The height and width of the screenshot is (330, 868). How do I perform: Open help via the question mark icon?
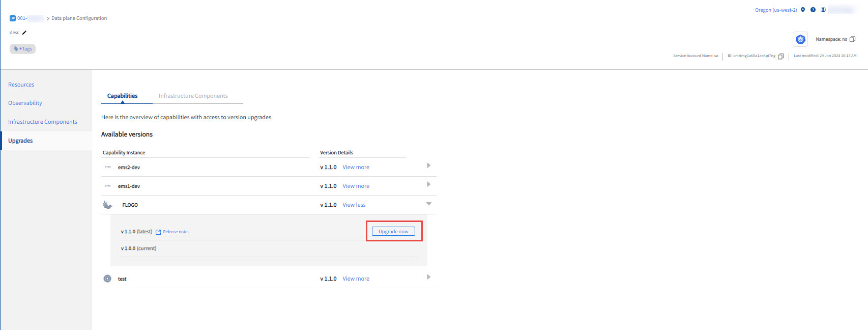pos(813,10)
